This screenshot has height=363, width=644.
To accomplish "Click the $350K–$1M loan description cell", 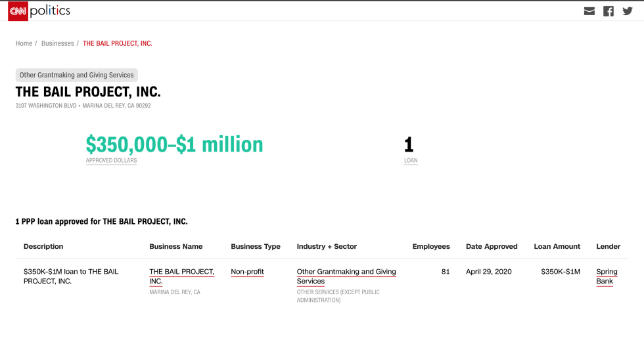I will pos(71,276).
